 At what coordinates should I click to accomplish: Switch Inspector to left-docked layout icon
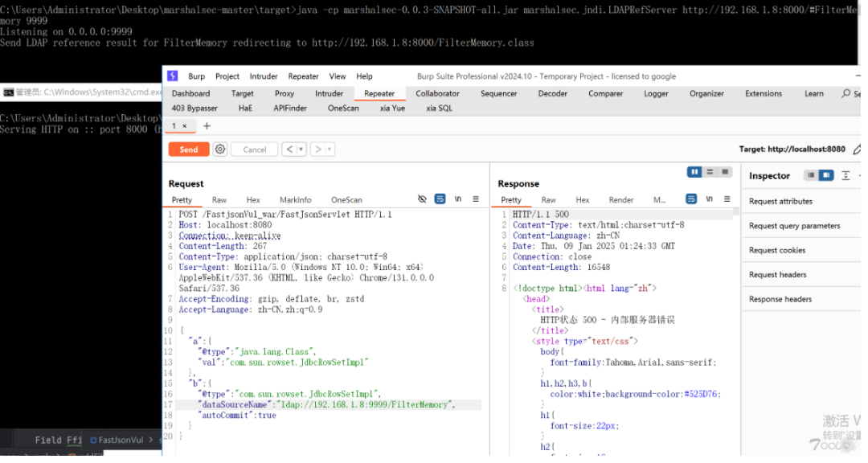pos(811,175)
